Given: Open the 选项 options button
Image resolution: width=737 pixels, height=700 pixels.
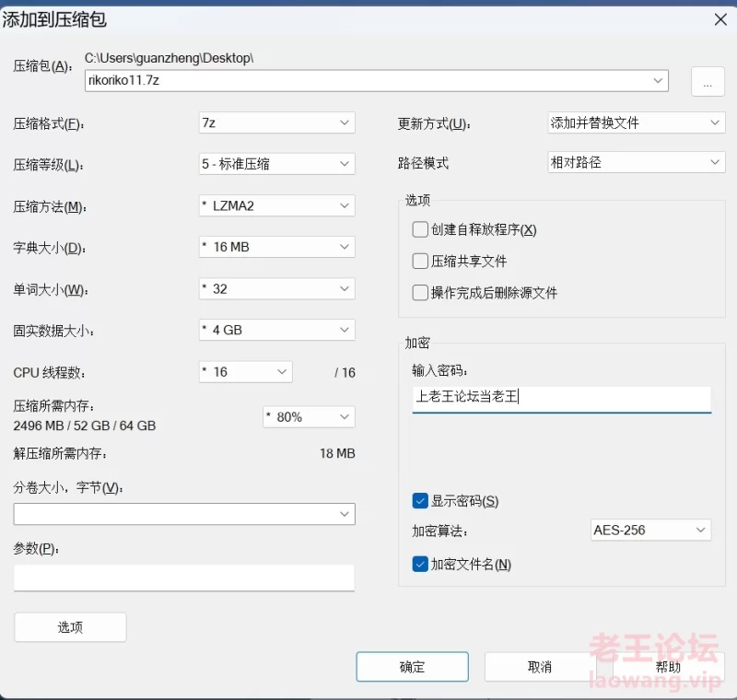Looking at the screenshot, I should coord(70,627).
